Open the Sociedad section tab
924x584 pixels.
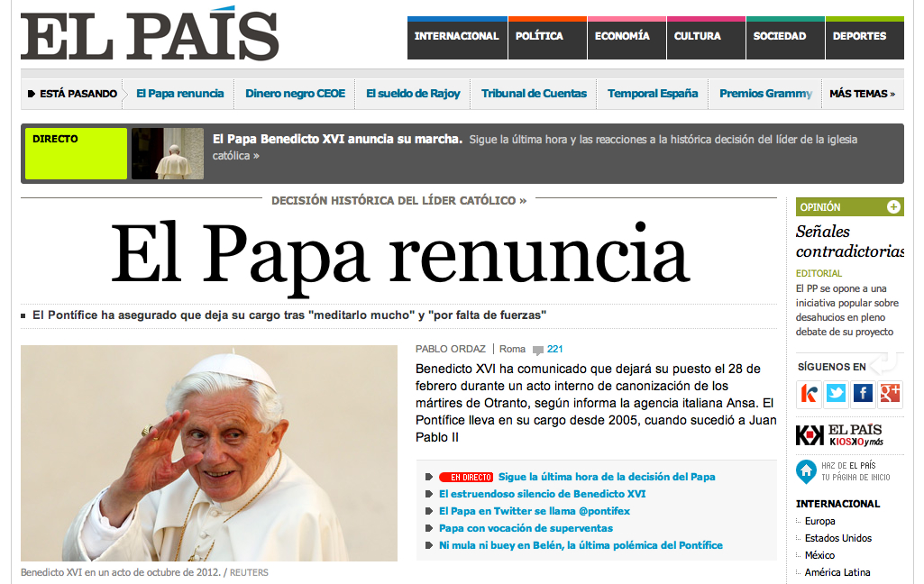(785, 39)
